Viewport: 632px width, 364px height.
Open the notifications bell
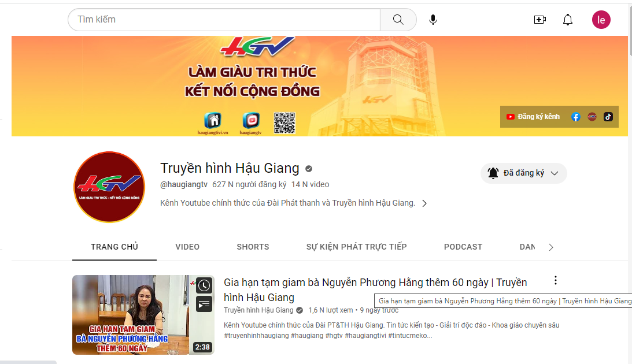[567, 19]
